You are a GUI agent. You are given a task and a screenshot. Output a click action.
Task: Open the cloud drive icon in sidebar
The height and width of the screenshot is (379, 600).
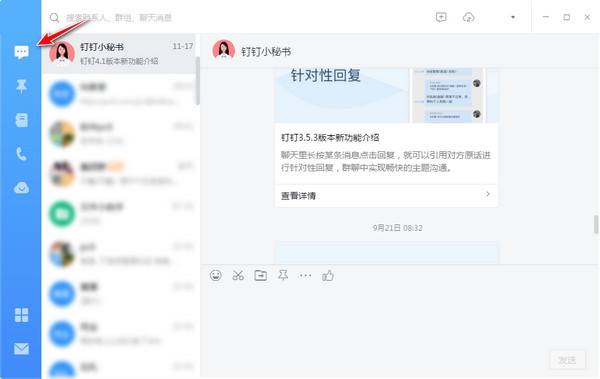pos(21,188)
